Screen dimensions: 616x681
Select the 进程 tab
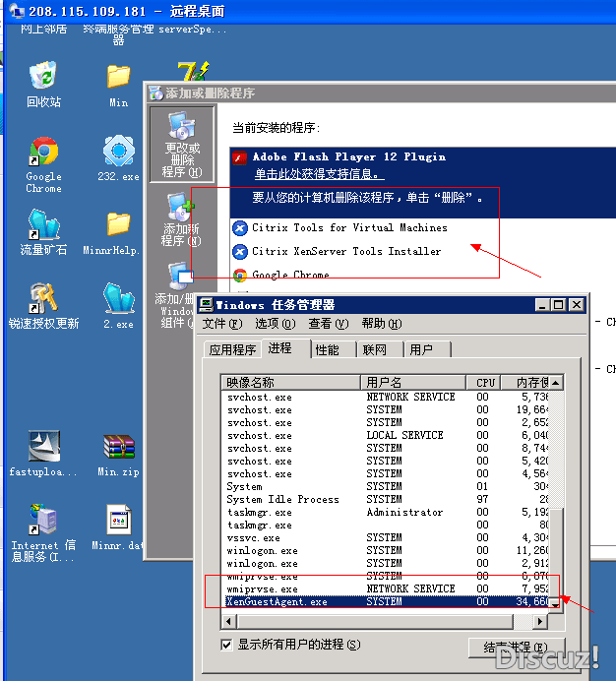click(285, 348)
